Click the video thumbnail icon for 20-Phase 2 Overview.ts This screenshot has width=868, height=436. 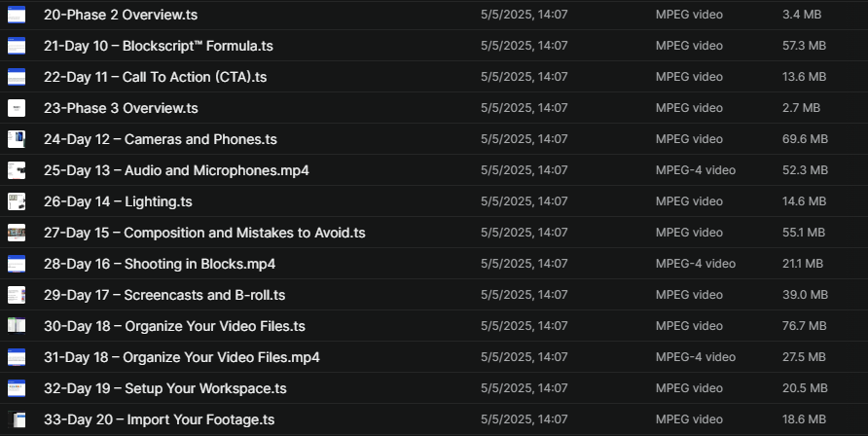coord(17,15)
